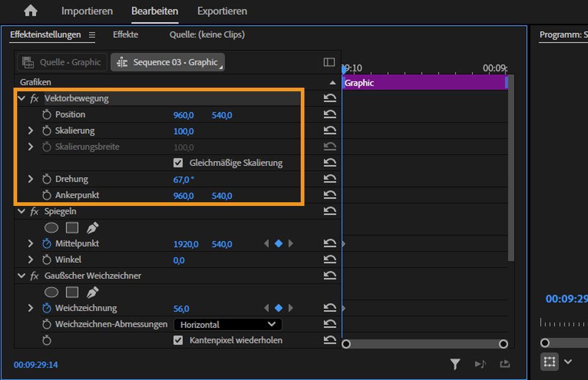Switch to the Effekte tab
588x380 pixels.
(x=126, y=35)
